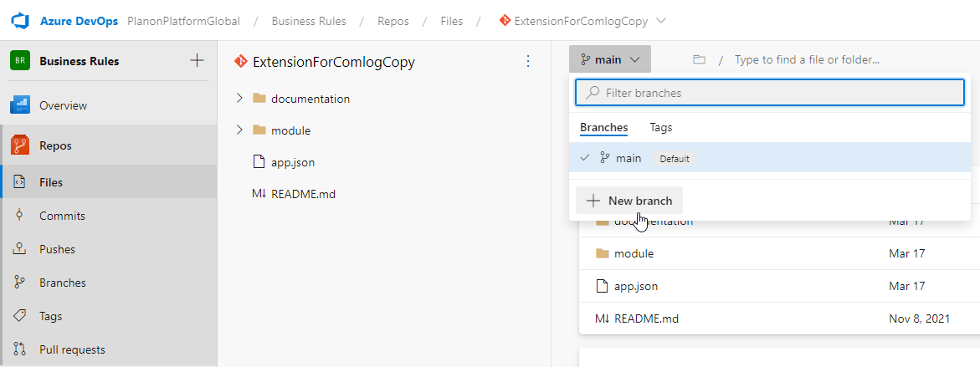Open app.json in the file tree

(292, 162)
